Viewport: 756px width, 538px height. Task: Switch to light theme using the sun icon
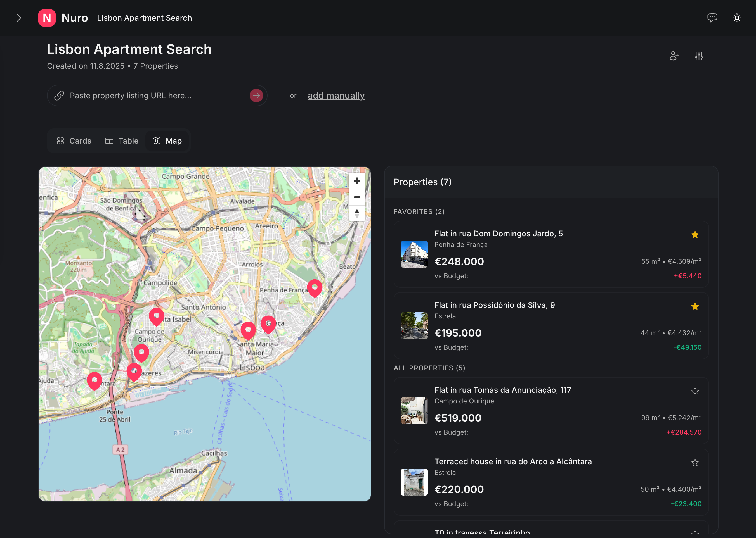coord(737,18)
